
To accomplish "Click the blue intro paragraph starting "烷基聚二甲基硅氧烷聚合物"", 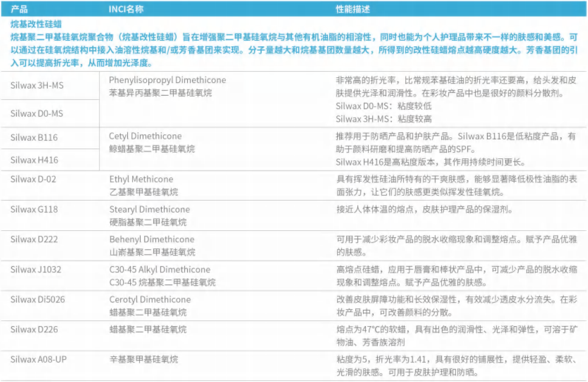I will (294, 50).
